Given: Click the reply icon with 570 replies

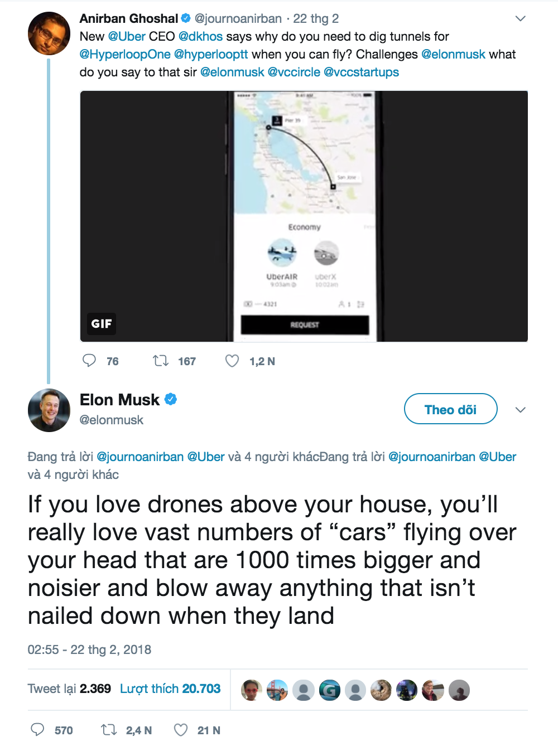Looking at the screenshot, I should pyautogui.click(x=37, y=730).
